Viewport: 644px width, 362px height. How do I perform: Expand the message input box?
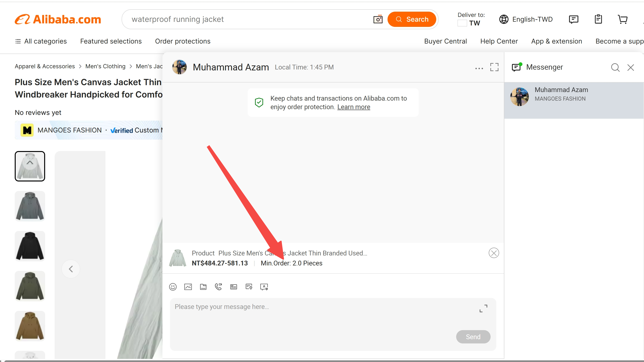coord(483,308)
